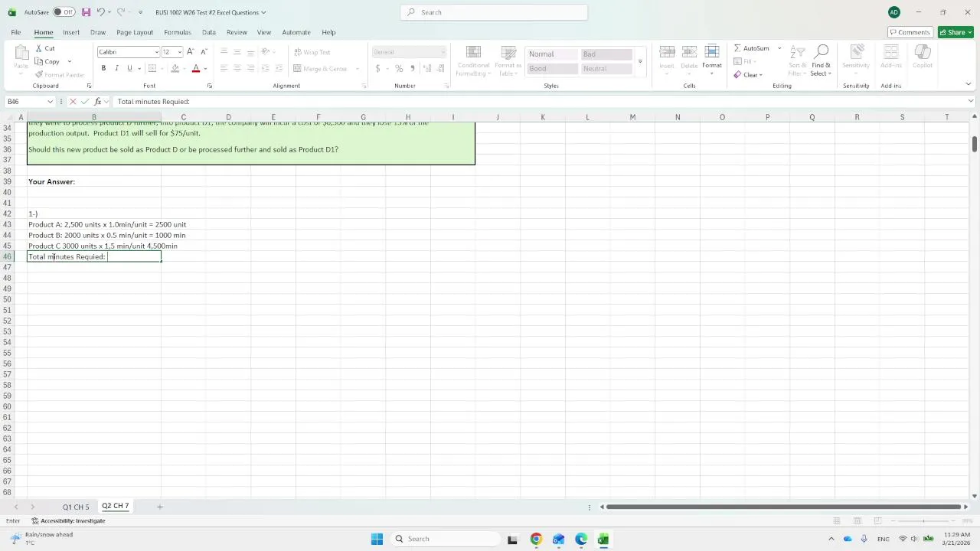Collapse the ribbon with the chevron

coord(968,84)
